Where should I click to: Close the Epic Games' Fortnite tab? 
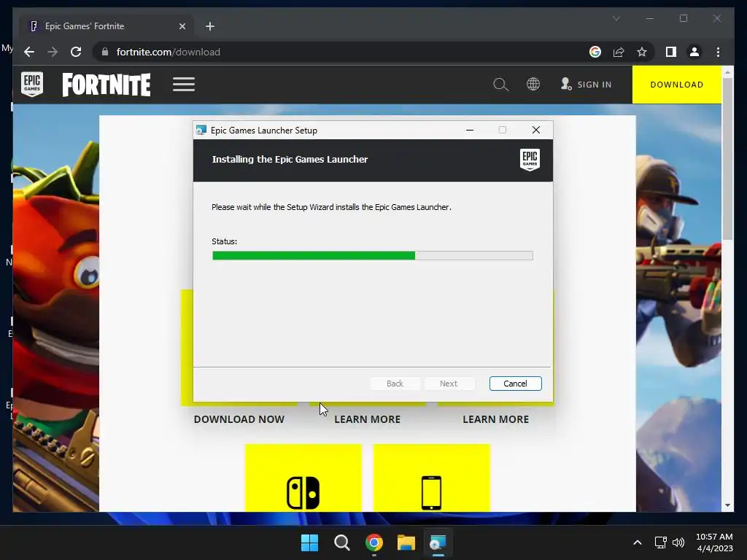(182, 26)
